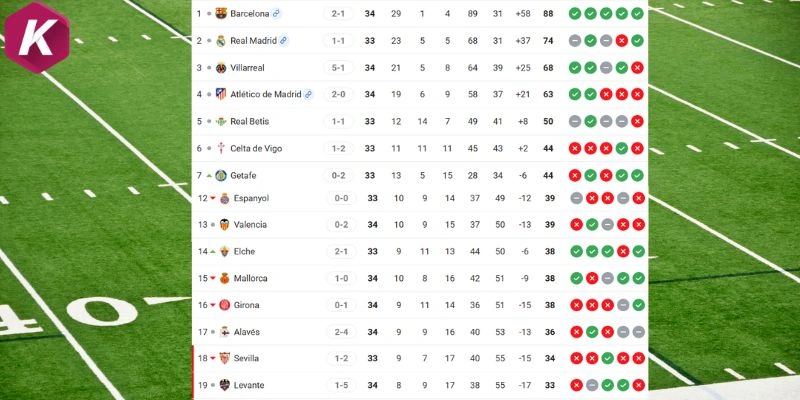
Task: Click the Barcelona club crest icon
Action: [x=221, y=14]
